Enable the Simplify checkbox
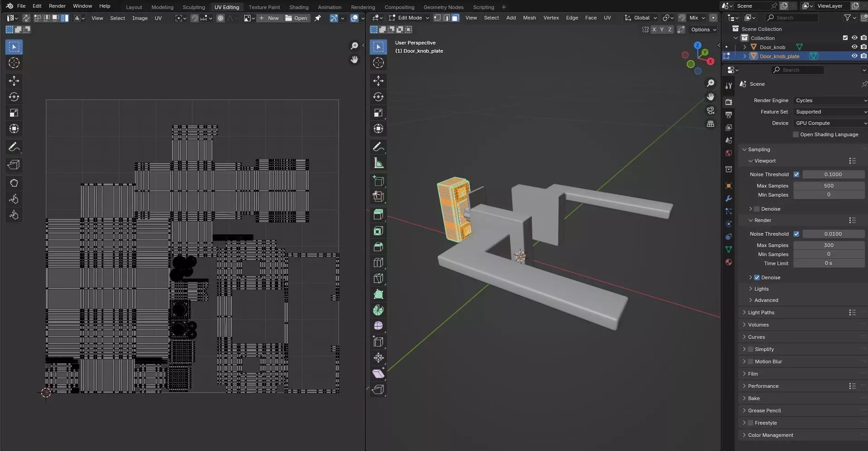This screenshot has width=868, height=451. [x=750, y=349]
